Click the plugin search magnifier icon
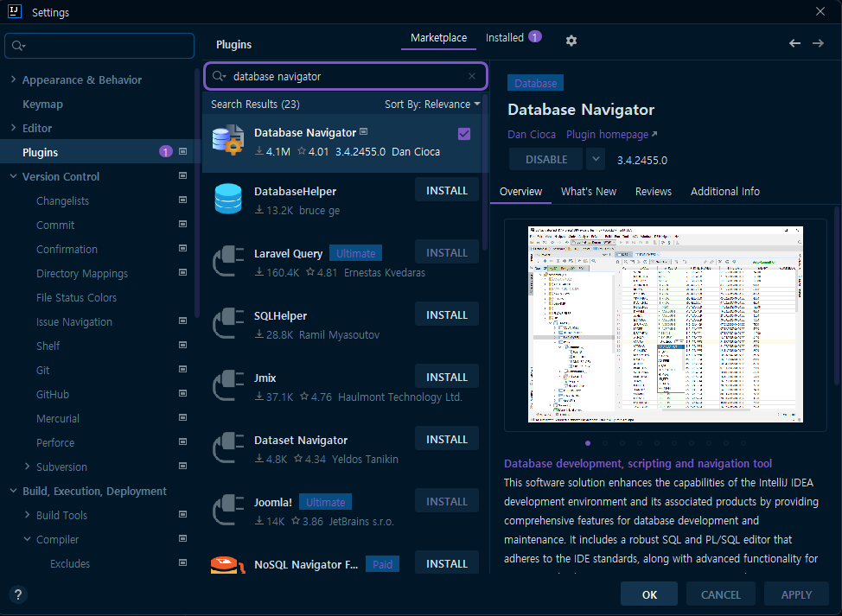This screenshot has height=616, width=842. (x=219, y=76)
